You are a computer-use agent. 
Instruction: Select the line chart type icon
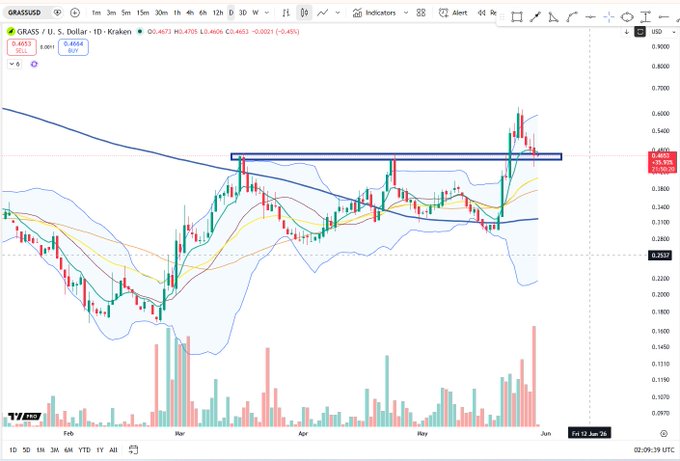coord(322,13)
